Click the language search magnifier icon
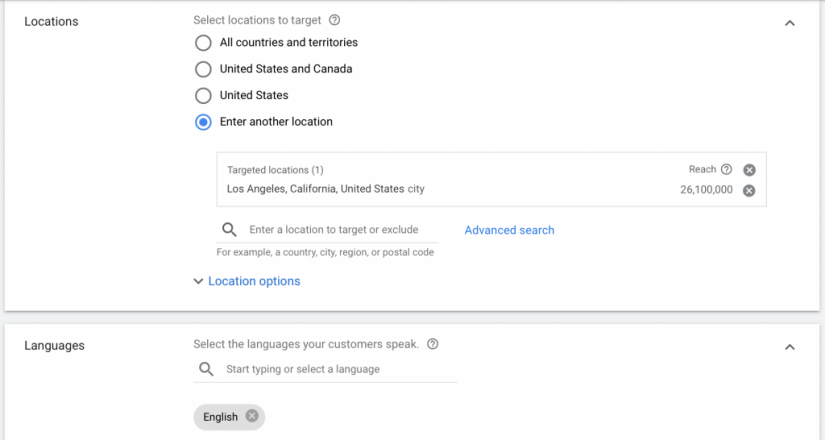The image size is (825, 440). 206,369
